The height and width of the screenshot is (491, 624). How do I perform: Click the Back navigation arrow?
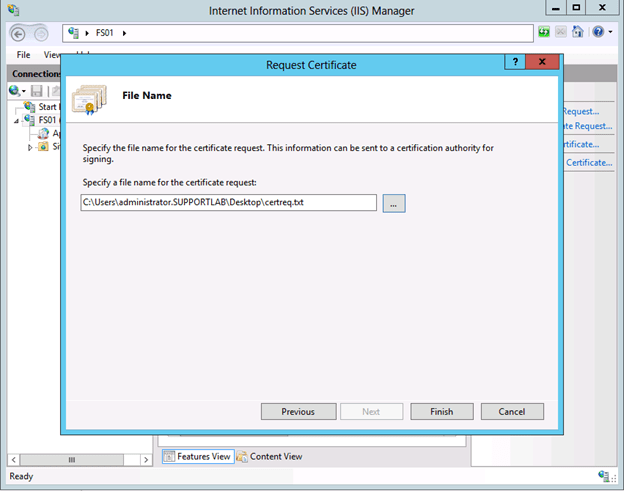18,34
